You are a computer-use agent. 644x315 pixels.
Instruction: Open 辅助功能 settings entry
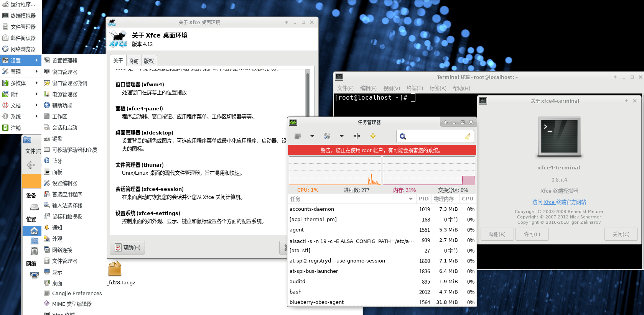pyautogui.click(x=74, y=105)
